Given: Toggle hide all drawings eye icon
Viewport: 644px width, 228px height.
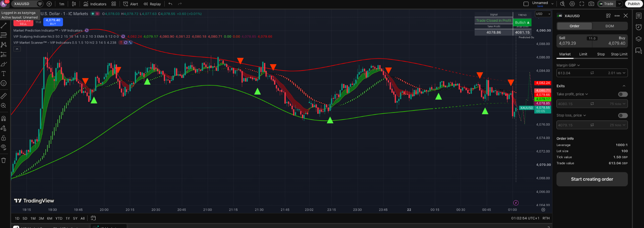Looking at the screenshot, I should tap(4, 147).
